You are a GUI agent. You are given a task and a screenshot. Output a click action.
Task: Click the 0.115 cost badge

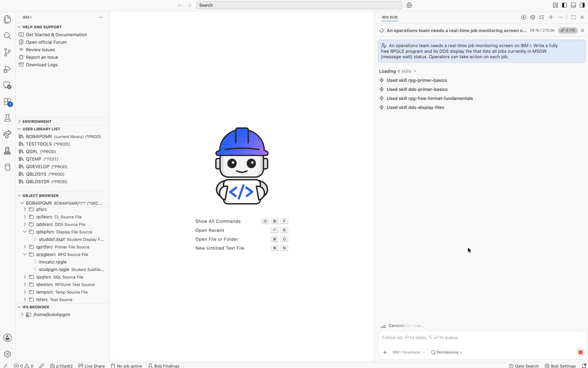tap(568, 30)
